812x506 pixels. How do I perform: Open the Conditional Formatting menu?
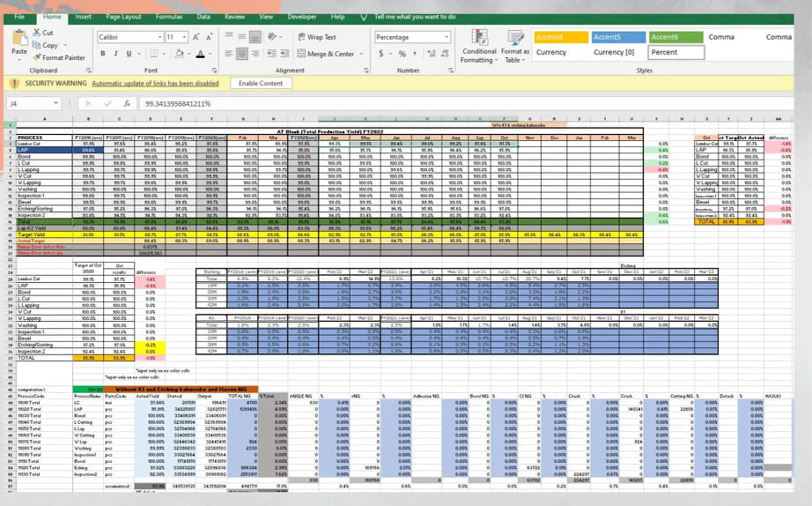(x=479, y=47)
